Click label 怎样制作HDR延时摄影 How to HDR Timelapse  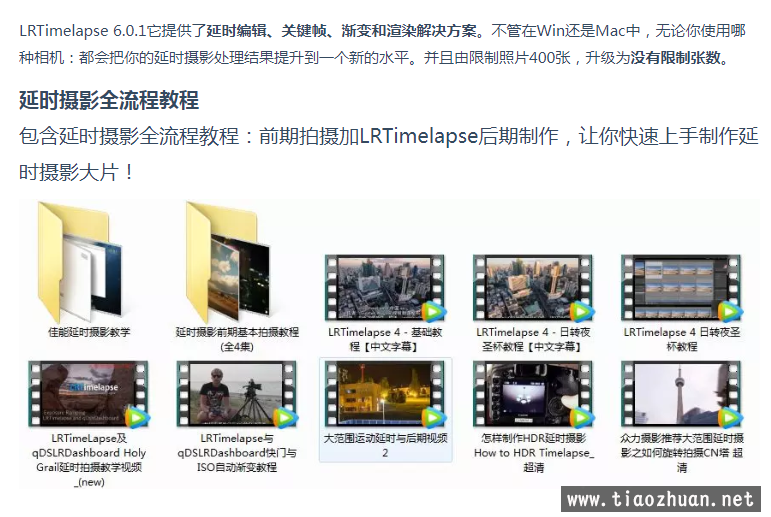[534, 453]
